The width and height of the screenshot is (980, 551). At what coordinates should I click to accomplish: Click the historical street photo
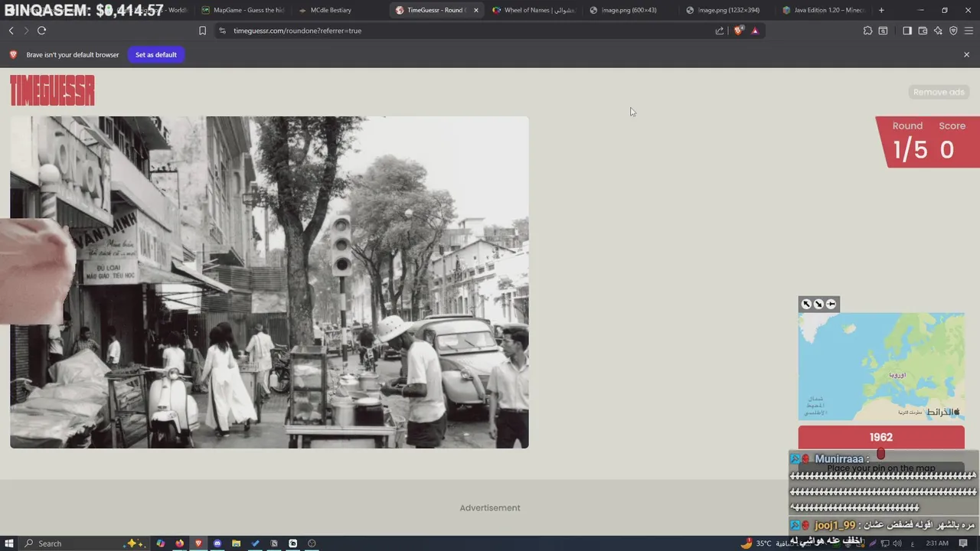269,282
